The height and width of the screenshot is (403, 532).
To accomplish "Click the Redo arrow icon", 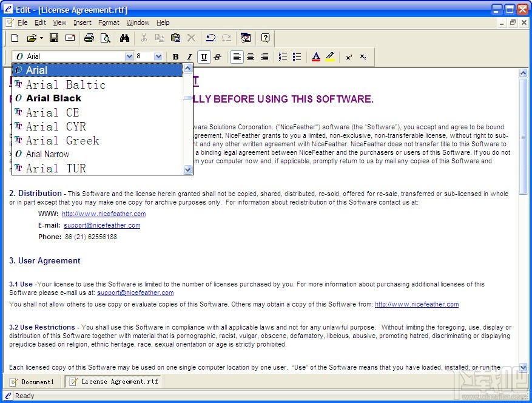I will click(x=227, y=38).
